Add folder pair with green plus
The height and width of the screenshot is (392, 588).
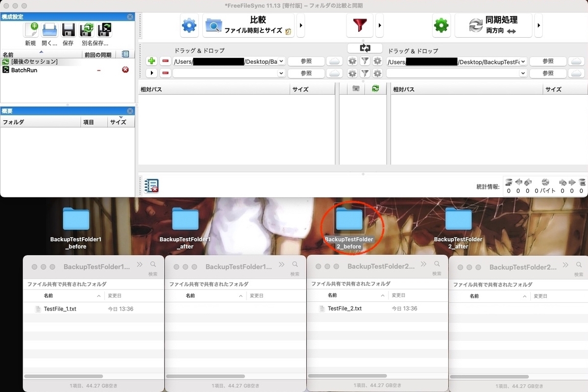point(151,61)
